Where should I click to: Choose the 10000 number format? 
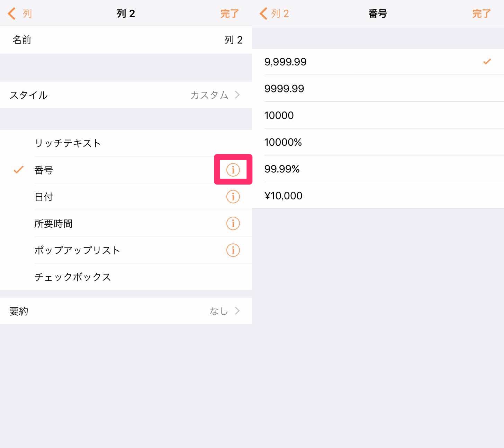pyautogui.click(x=378, y=115)
